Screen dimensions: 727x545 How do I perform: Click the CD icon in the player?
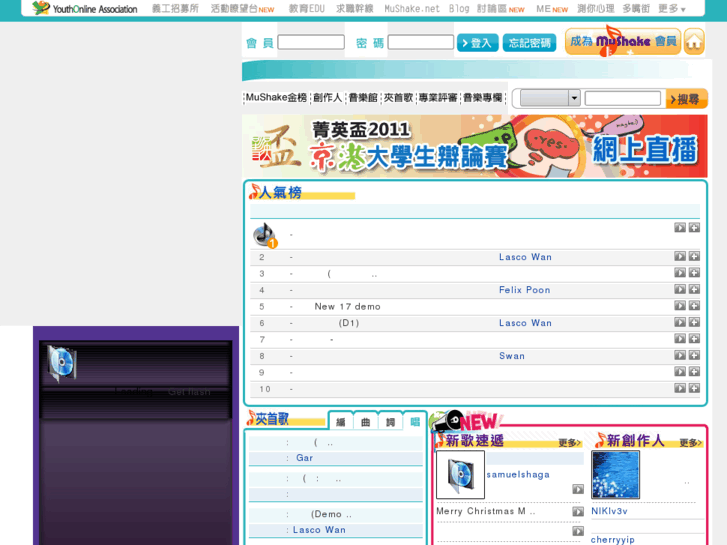[62, 363]
